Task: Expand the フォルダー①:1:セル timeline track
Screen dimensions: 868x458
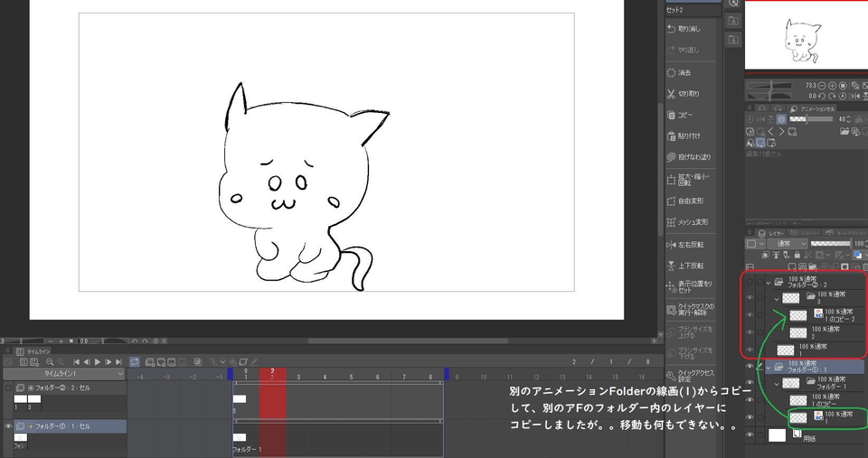Action: point(31,426)
